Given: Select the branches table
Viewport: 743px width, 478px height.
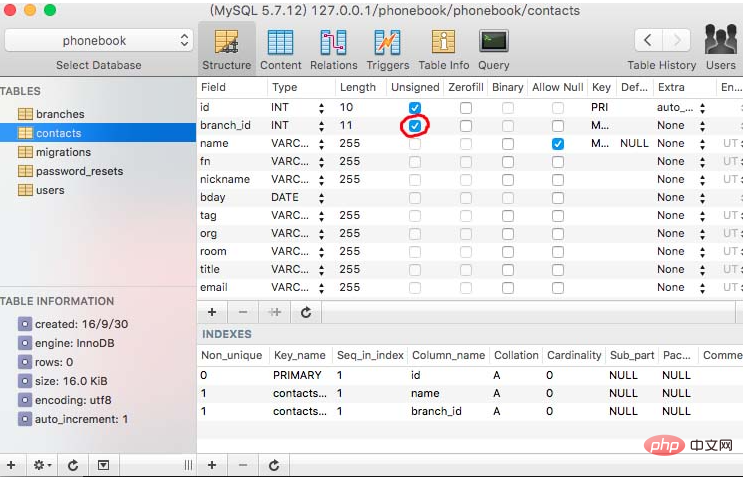Looking at the screenshot, I should [60, 114].
